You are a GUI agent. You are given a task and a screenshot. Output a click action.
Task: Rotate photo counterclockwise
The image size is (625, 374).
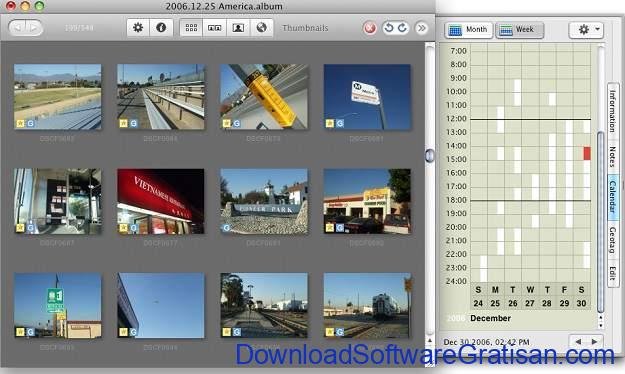tap(389, 28)
